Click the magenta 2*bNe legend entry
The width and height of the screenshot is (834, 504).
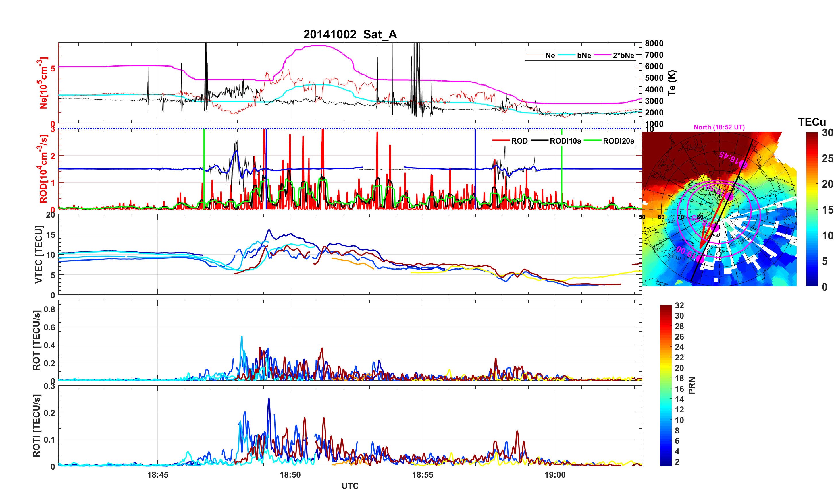[x=623, y=55]
